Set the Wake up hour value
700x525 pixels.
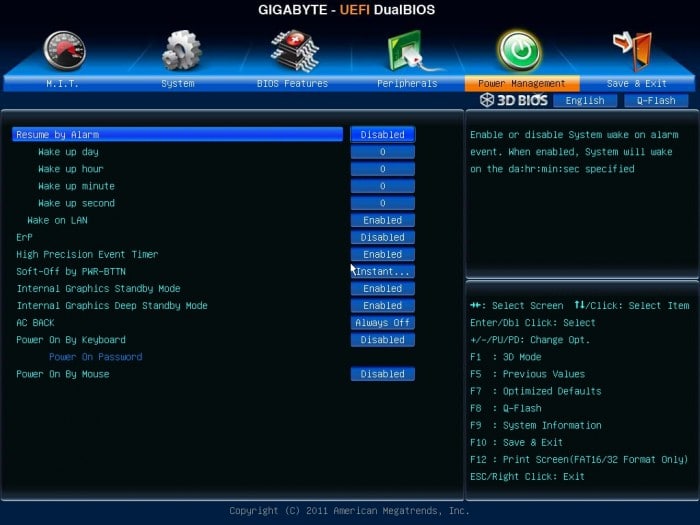383,169
